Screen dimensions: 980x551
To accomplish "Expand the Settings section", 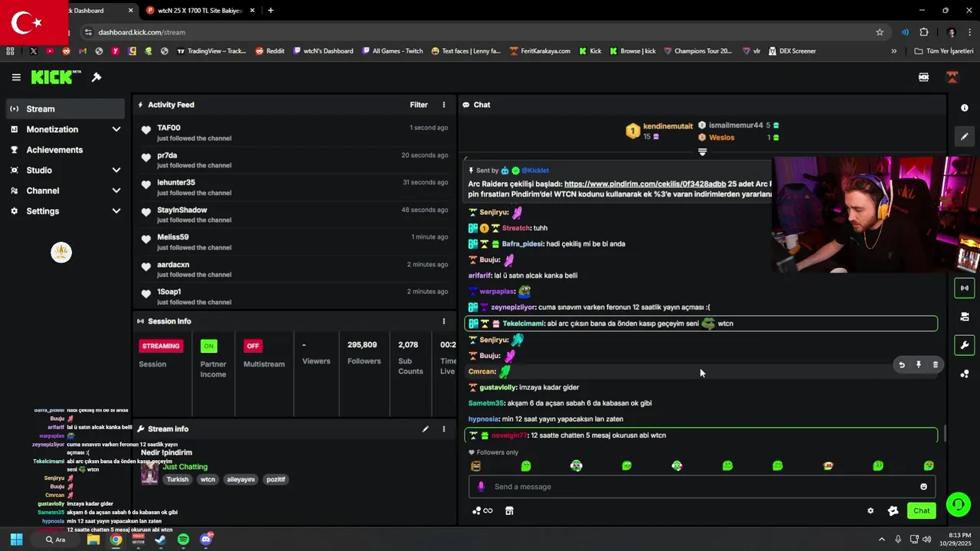I will click(65, 211).
